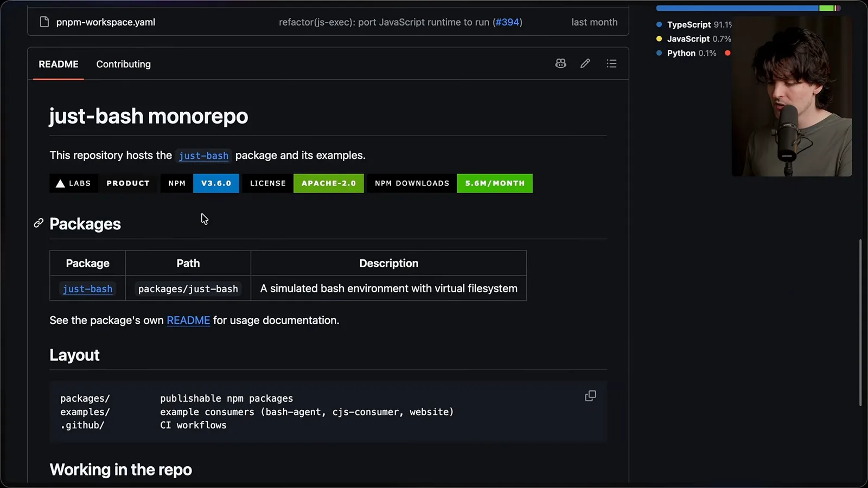Switch to the README tab
Image resolution: width=868 pixels, height=488 pixels.
pyautogui.click(x=59, y=64)
